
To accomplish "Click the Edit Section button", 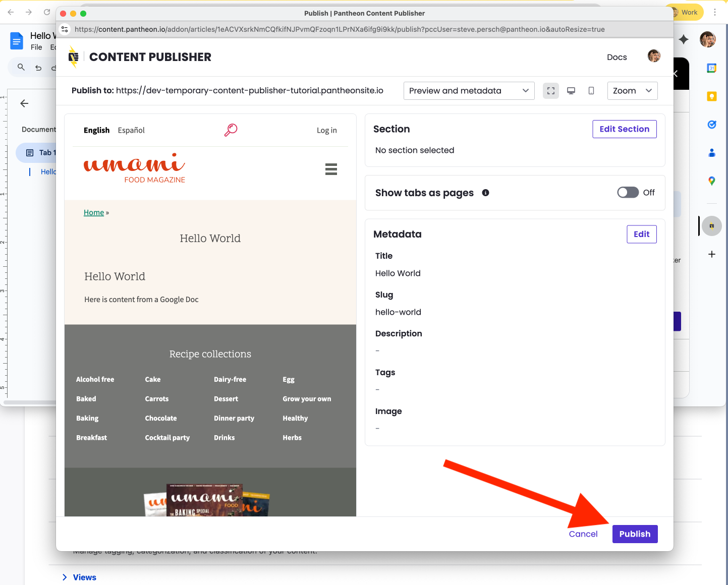I will tap(624, 129).
